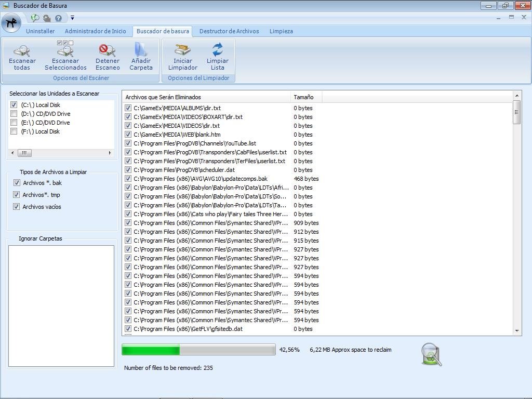Click the drive list right scroll arrow
The height and width of the screenshot is (399, 532).
110,153
